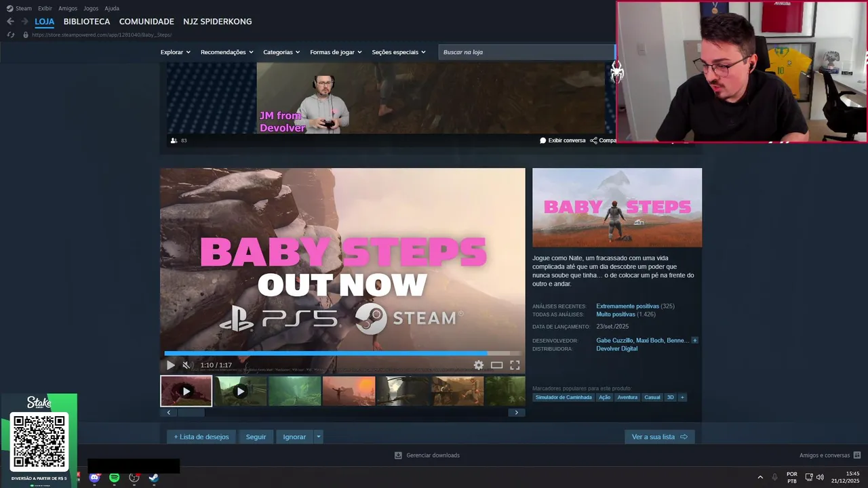The width and height of the screenshot is (868, 488).
Task: Expand more tags with plus button
Action: pyautogui.click(x=682, y=397)
